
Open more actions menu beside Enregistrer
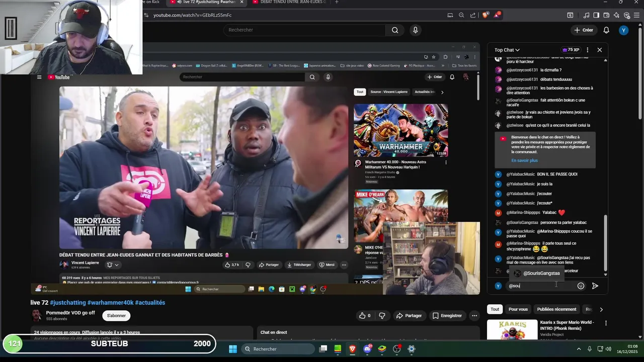coord(474,316)
